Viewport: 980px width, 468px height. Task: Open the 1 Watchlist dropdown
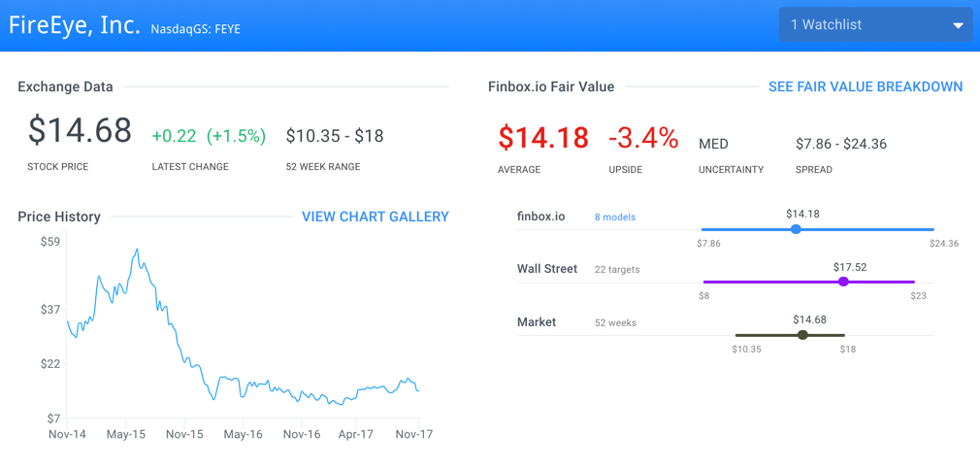pyautogui.click(x=875, y=25)
